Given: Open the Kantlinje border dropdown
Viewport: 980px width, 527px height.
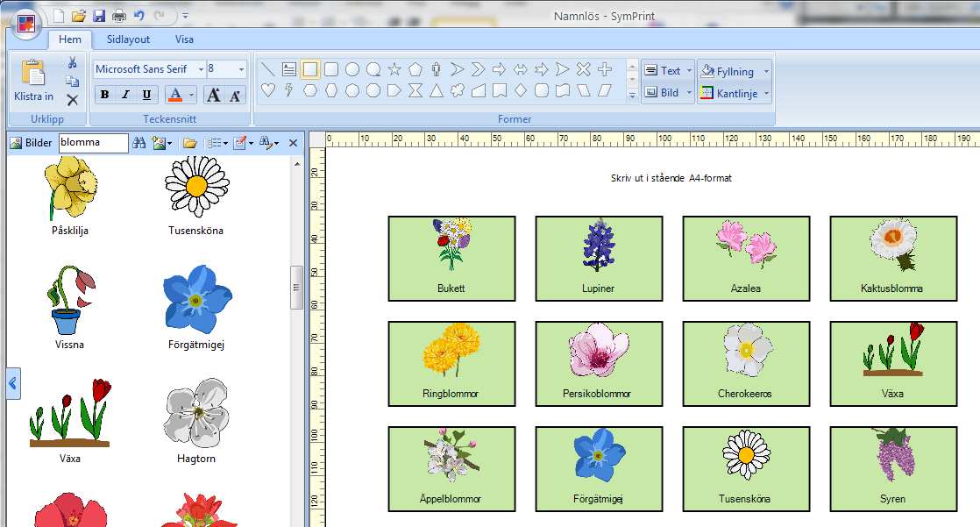Looking at the screenshot, I should [x=766, y=94].
